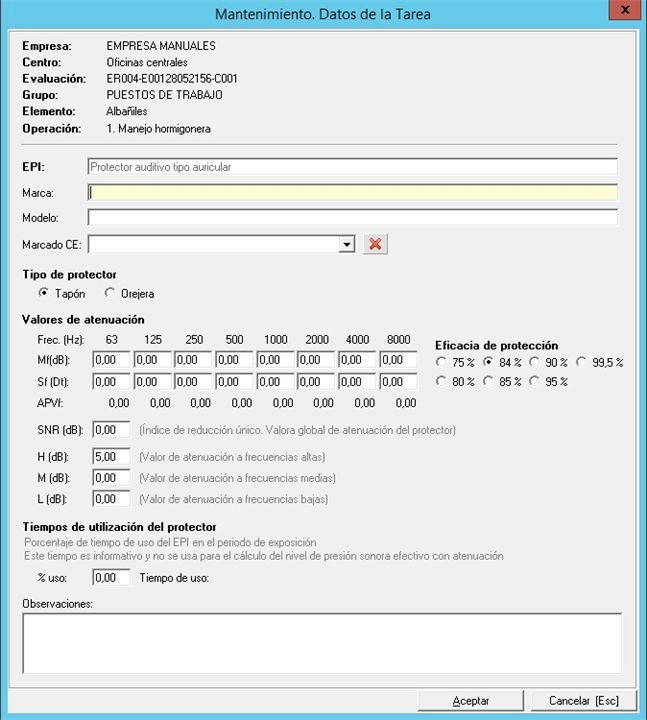The image size is (647, 720).
Task: Click inside the Observaciones text area
Action: [x=321, y=642]
